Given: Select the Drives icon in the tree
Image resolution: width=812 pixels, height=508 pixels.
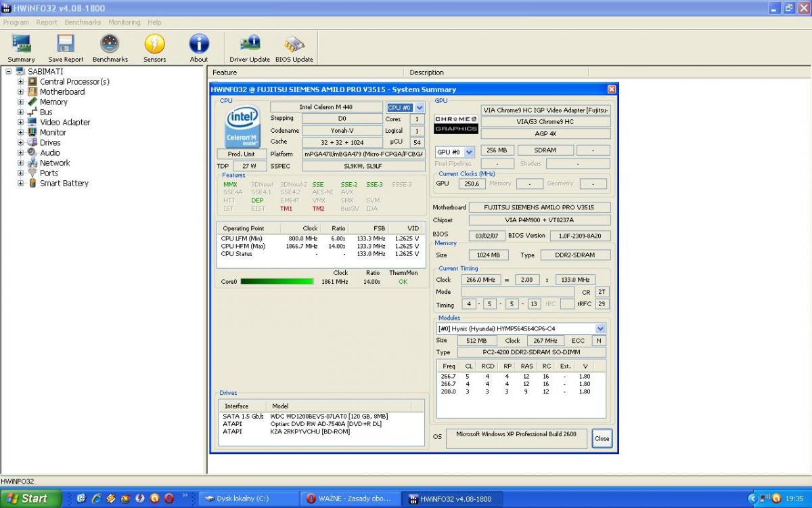Looking at the screenshot, I should (32, 142).
